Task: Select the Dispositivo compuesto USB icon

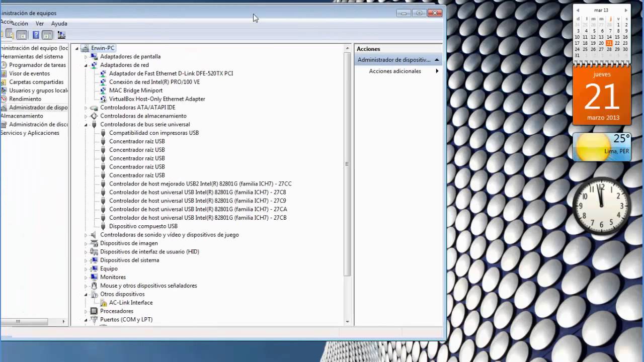Action: pyautogui.click(x=103, y=226)
